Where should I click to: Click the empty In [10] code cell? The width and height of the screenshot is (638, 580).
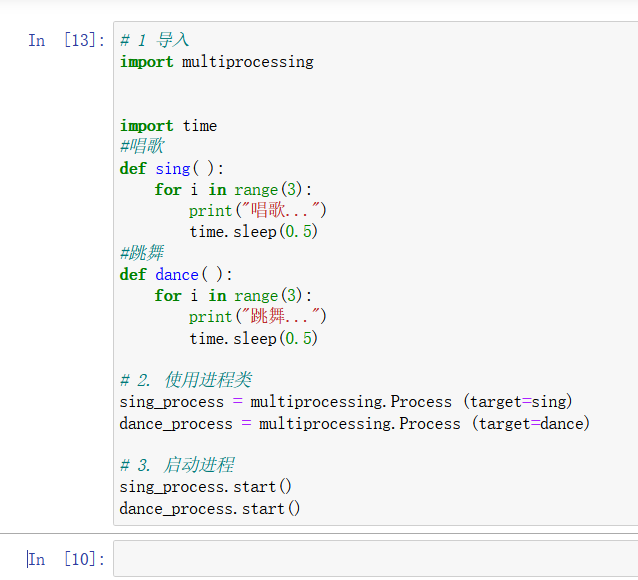[x=376, y=558]
